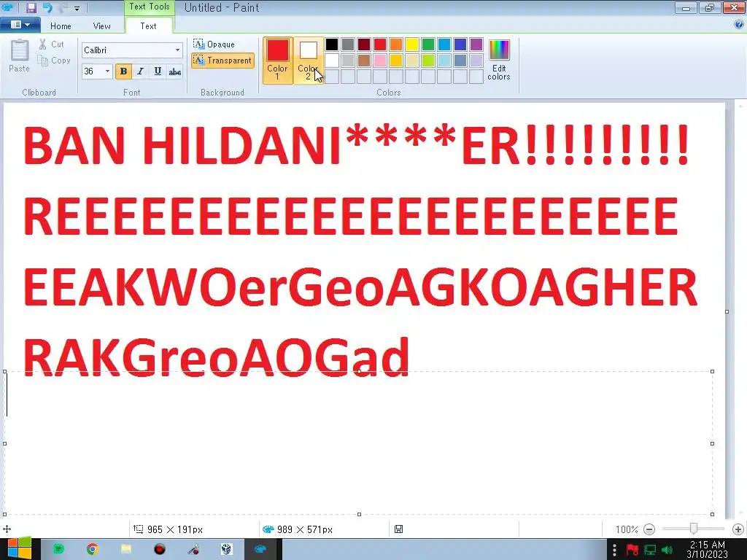Click the Calibri font name input field
The height and width of the screenshot is (560, 747).
(x=128, y=50)
